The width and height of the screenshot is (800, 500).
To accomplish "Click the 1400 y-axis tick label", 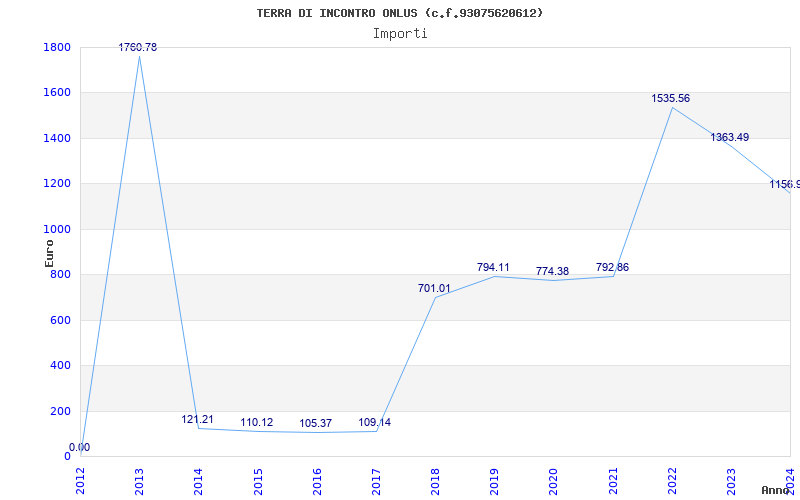I will tap(57, 138).
